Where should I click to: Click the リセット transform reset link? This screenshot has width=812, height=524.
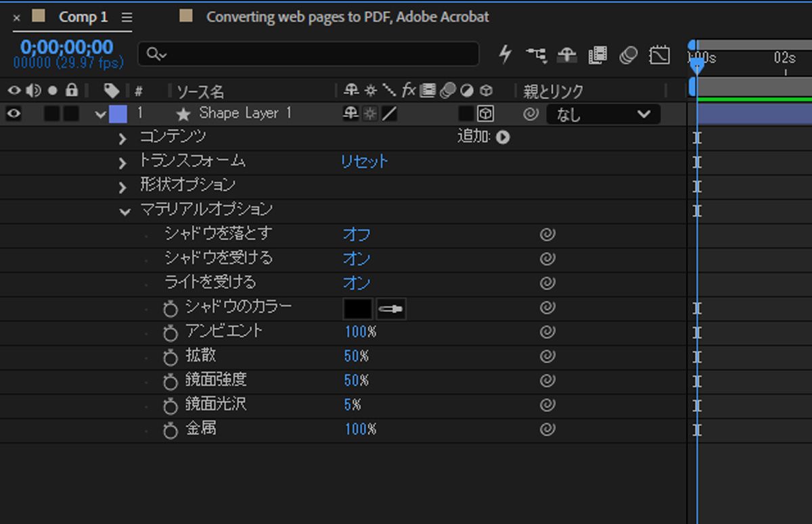click(x=365, y=161)
